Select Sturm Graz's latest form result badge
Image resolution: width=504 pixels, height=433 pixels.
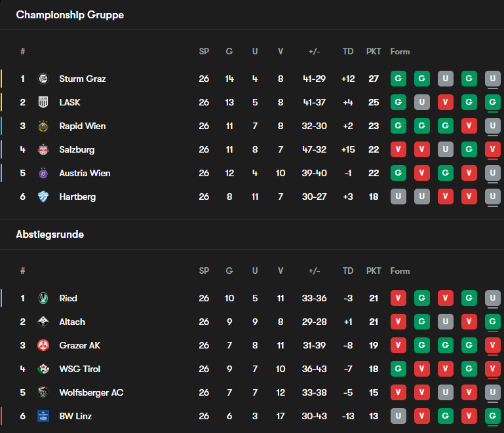click(492, 79)
